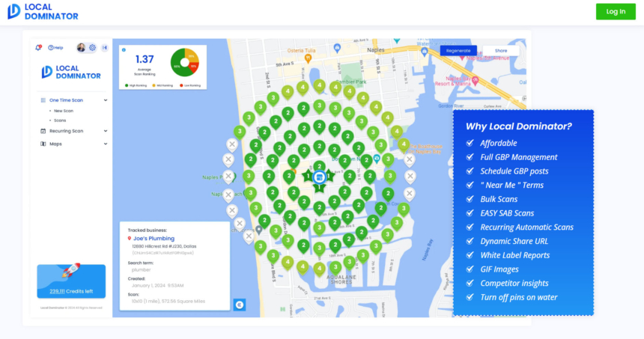644x339 pixels.
Task: Select New Scan in sidebar
Action: point(63,111)
